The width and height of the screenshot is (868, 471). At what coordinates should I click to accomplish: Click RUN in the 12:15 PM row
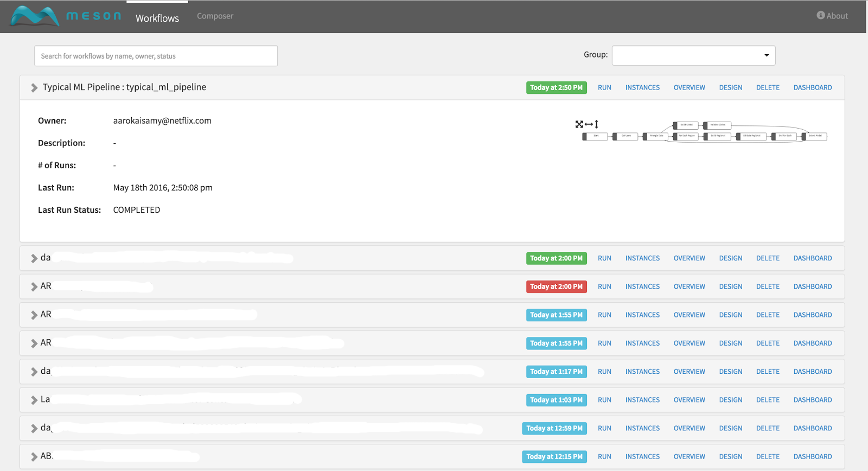[604, 456]
